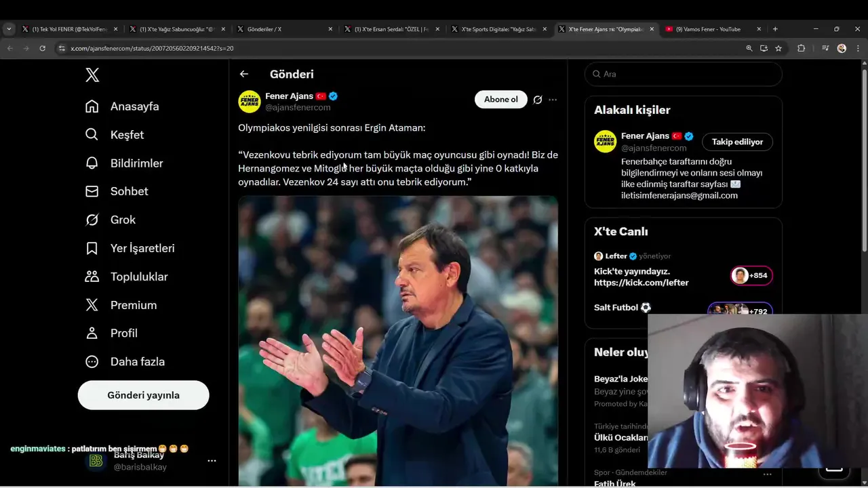Open Salt Futbol live entry
The width and height of the screenshot is (868, 488).
pos(623,308)
